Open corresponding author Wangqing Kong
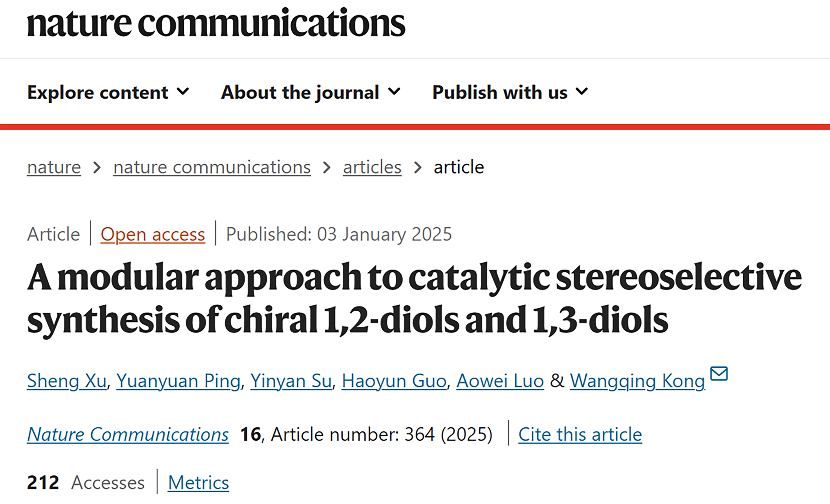830x504 pixels. 637,381
